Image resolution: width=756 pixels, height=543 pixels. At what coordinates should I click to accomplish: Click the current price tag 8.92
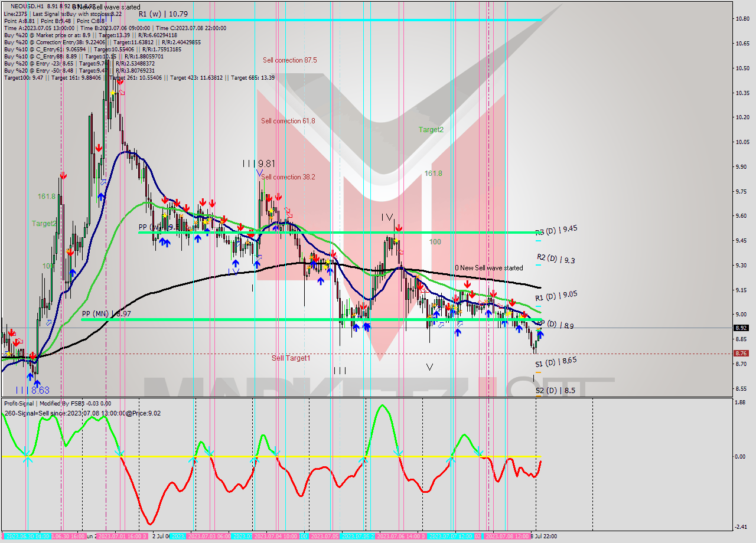(x=741, y=328)
